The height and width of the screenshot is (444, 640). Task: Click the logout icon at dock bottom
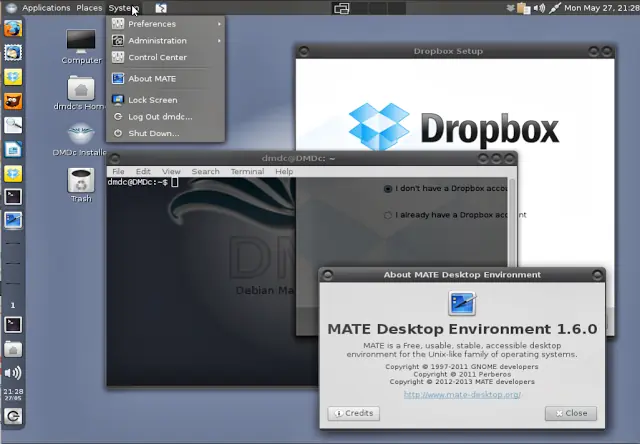[13, 416]
